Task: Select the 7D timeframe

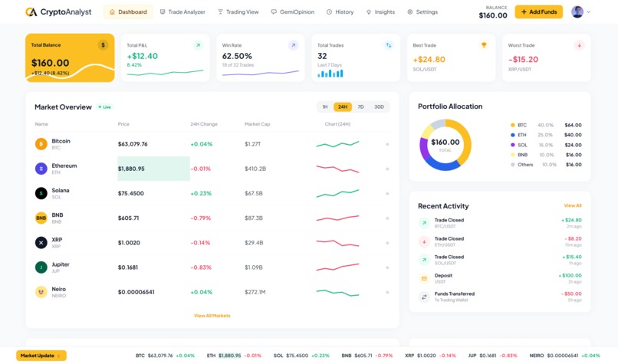Action: (360, 107)
